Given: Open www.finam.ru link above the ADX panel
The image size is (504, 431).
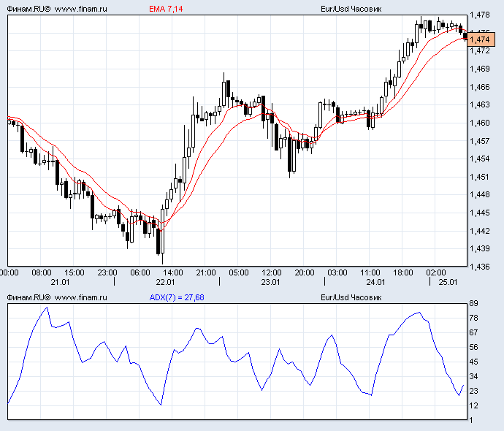Looking at the screenshot, I should pyautogui.click(x=81, y=297).
